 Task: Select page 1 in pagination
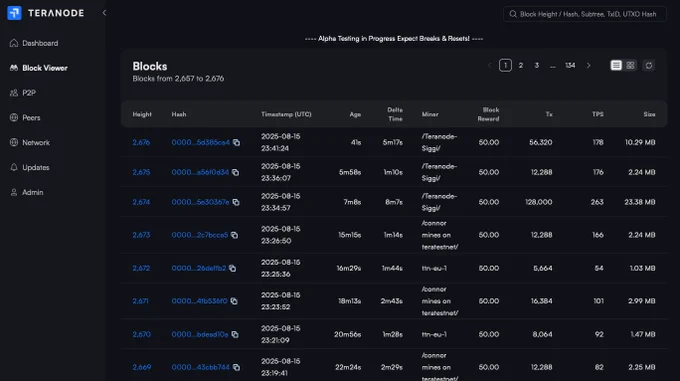tap(505, 65)
